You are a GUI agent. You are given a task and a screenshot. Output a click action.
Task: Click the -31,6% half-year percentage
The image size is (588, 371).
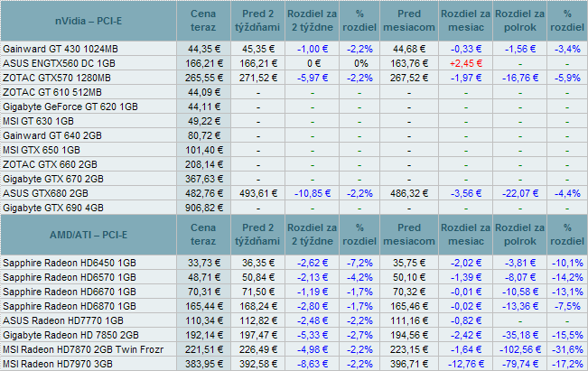tap(567, 349)
